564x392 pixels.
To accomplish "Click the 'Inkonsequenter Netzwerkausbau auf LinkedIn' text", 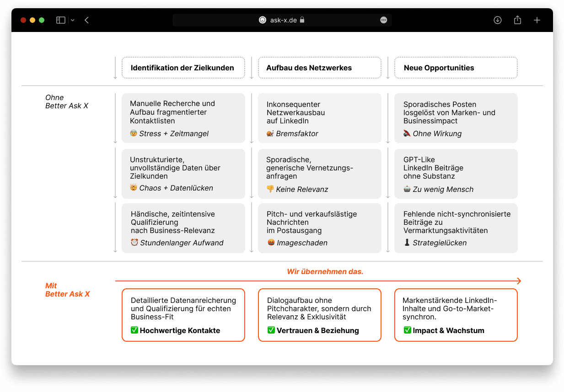I will [295, 112].
